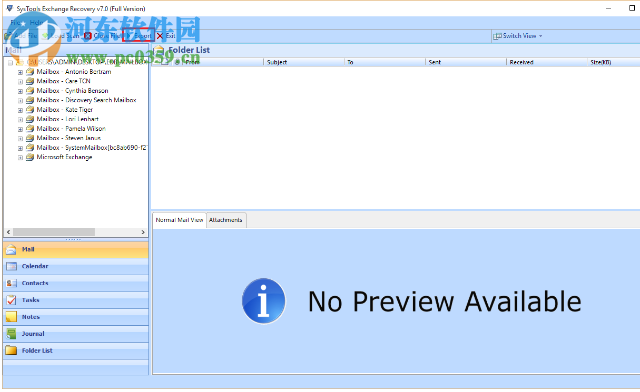Click tree scrollbar right arrow

143,232
